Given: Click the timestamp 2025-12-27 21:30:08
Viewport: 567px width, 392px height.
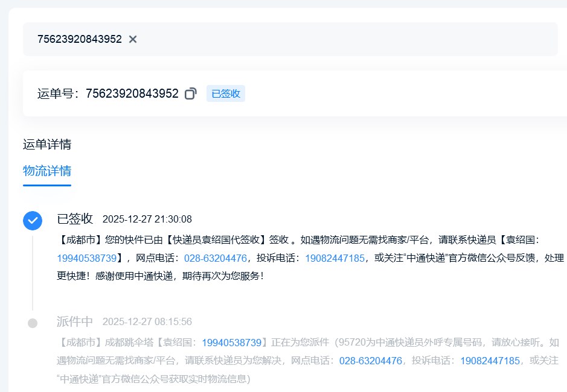Looking at the screenshot, I should [147, 219].
